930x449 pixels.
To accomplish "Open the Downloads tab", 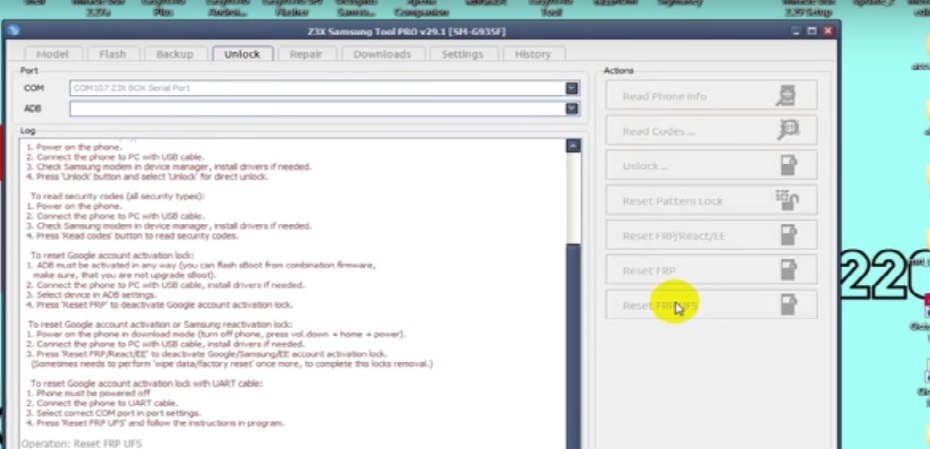I will (x=382, y=54).
